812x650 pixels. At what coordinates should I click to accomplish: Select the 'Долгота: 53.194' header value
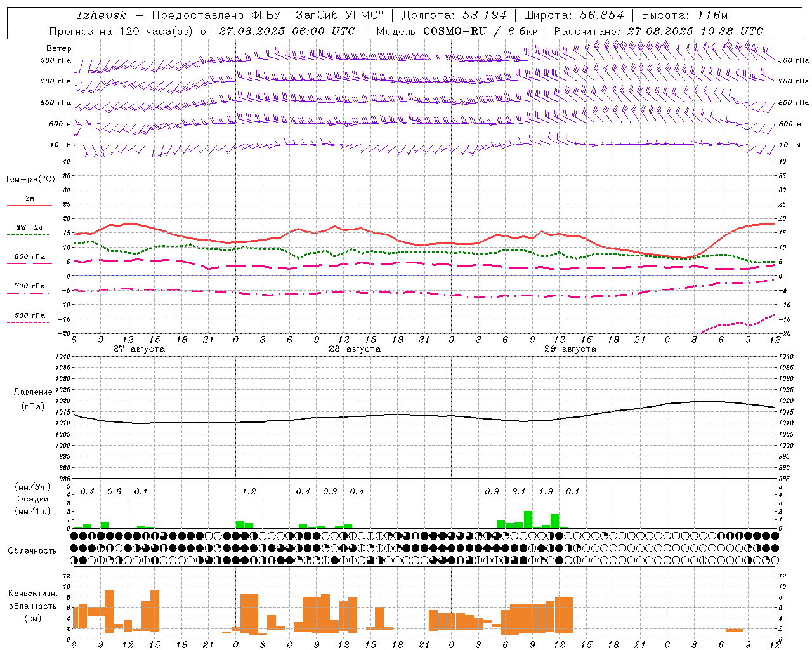(454, 15)
